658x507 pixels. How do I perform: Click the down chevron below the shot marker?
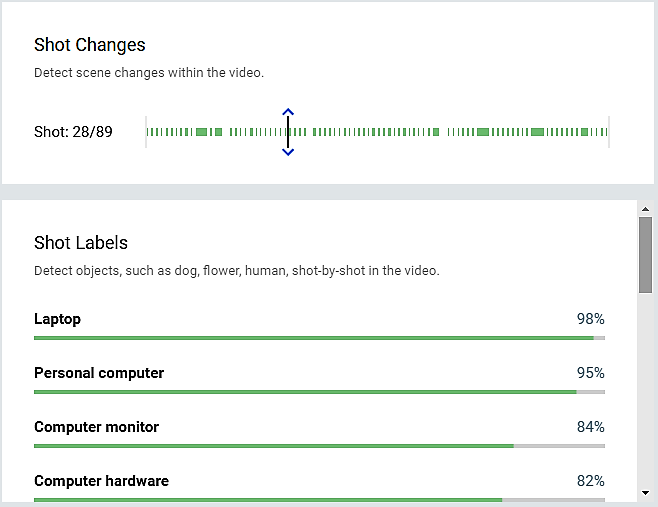coord(288,151)
